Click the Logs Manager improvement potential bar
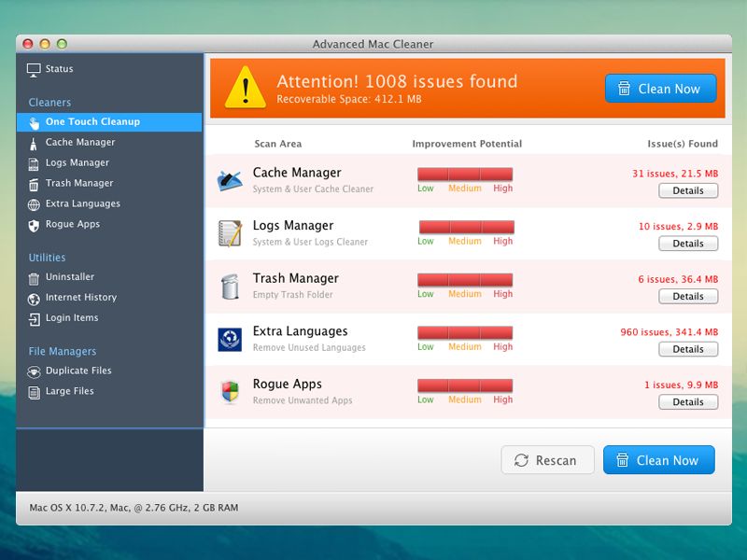Image resolution: width=747 pixels, height=560 pixels. [466, 227]
